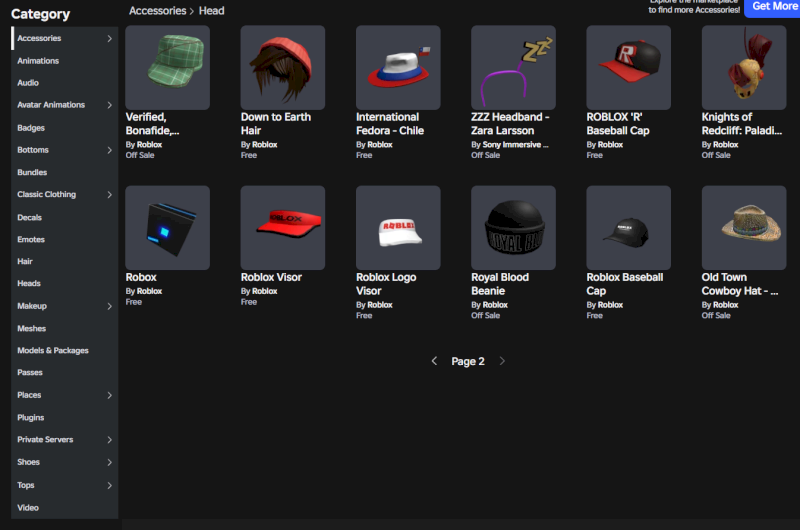Click Roblox creator under Robox item
The height and width of the screenshot is (530, 800).
click(149, 291)
